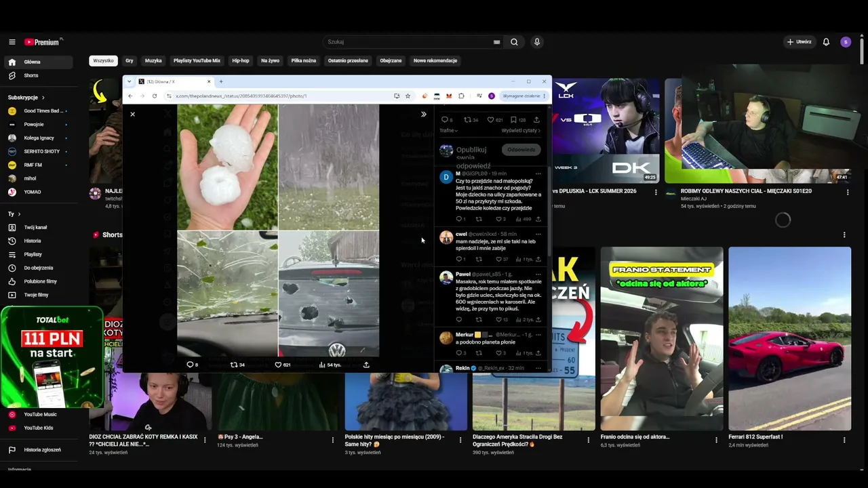Expand the Ty section
The image size is (868, 488).
(x=14, y=214)
